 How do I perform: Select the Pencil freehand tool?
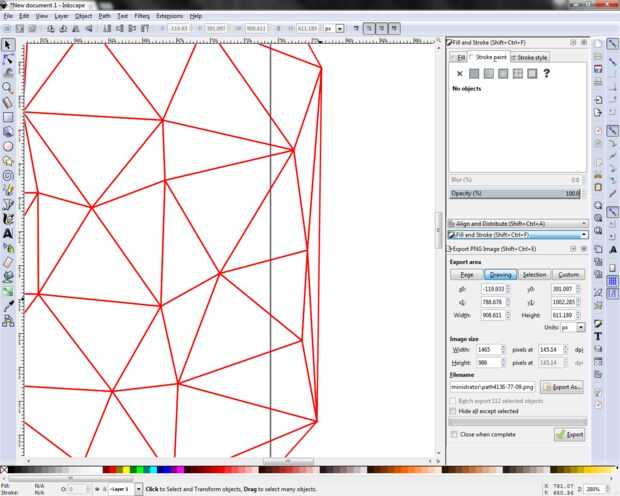click(x=8, y=190)
